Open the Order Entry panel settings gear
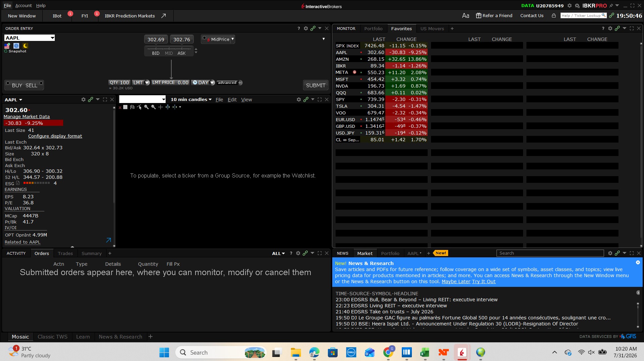 tap(306, 29)
